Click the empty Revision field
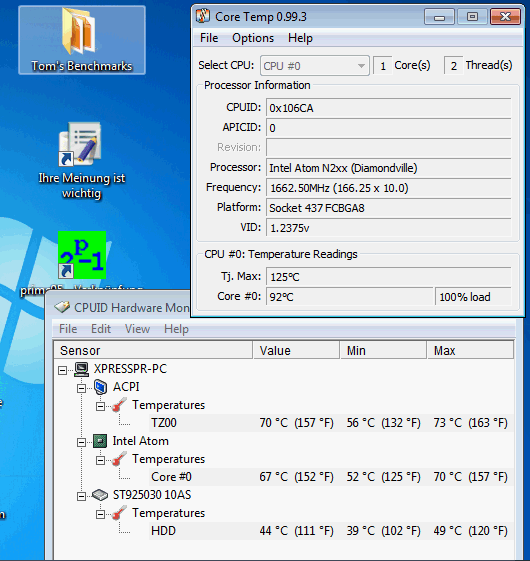Viewport: 530px width, 561px height. point(389,148)
